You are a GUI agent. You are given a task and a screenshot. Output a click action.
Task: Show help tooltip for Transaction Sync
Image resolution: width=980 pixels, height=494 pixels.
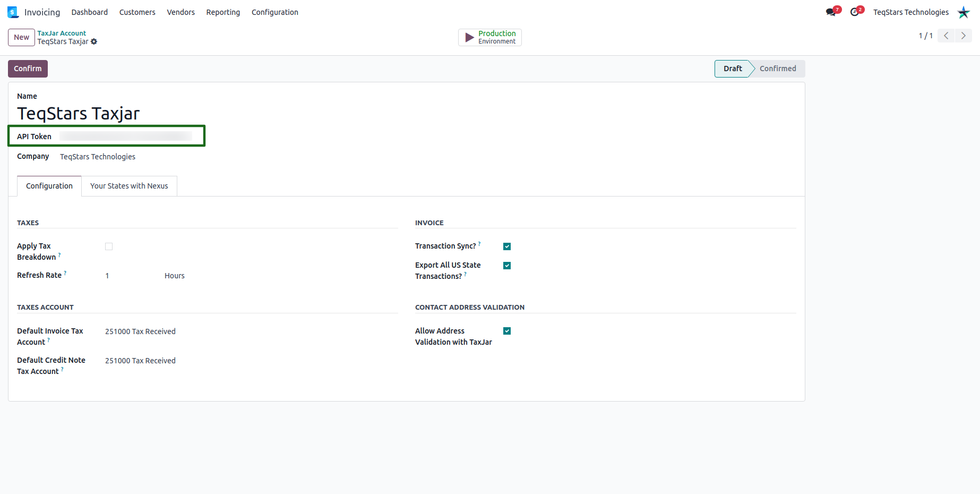[x=479, y=244]
